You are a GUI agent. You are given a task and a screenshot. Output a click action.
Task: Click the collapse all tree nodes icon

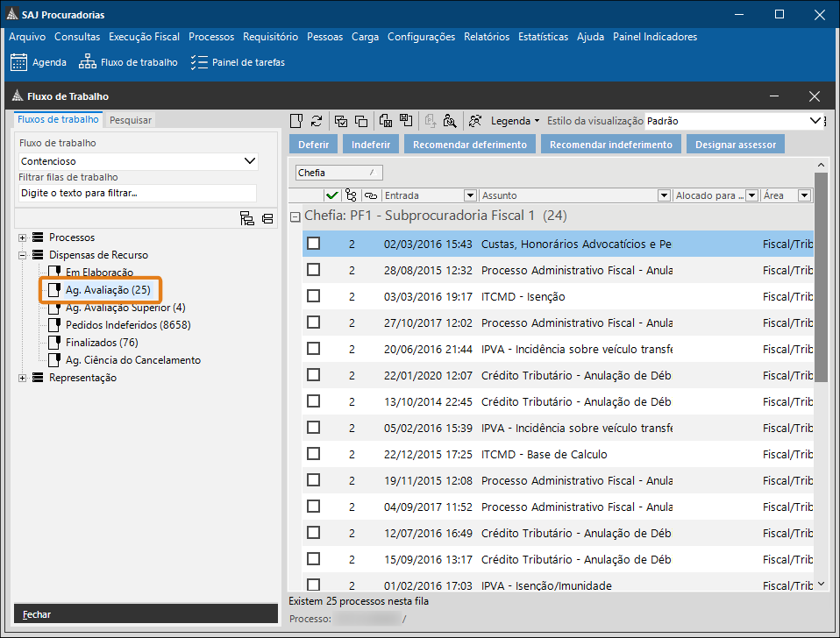[x=267, y=219]
